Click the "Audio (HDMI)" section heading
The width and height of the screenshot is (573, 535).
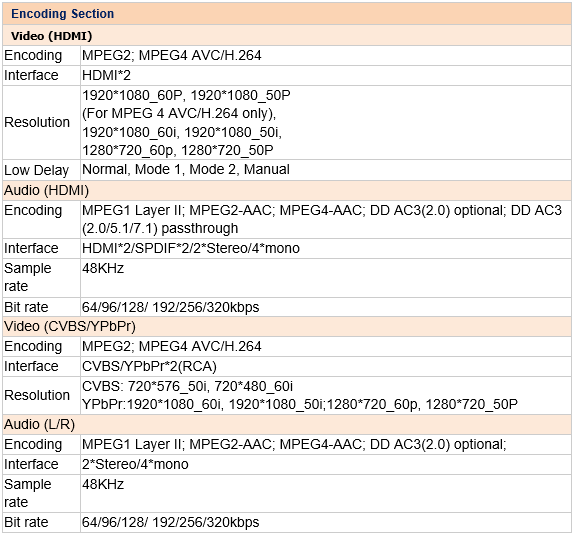(46, 190)
